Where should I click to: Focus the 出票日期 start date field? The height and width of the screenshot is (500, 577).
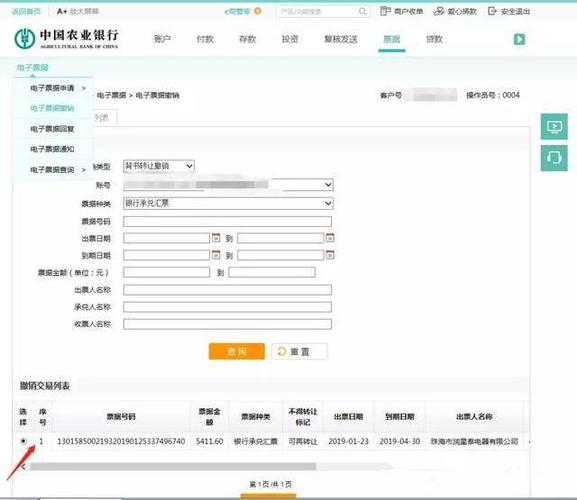pos(166,238)
